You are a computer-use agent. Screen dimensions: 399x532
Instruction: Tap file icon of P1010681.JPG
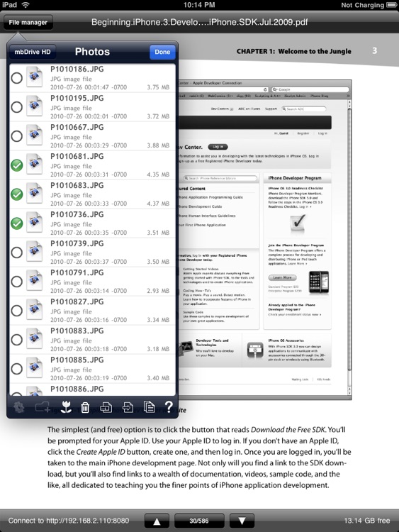point(34,165)
